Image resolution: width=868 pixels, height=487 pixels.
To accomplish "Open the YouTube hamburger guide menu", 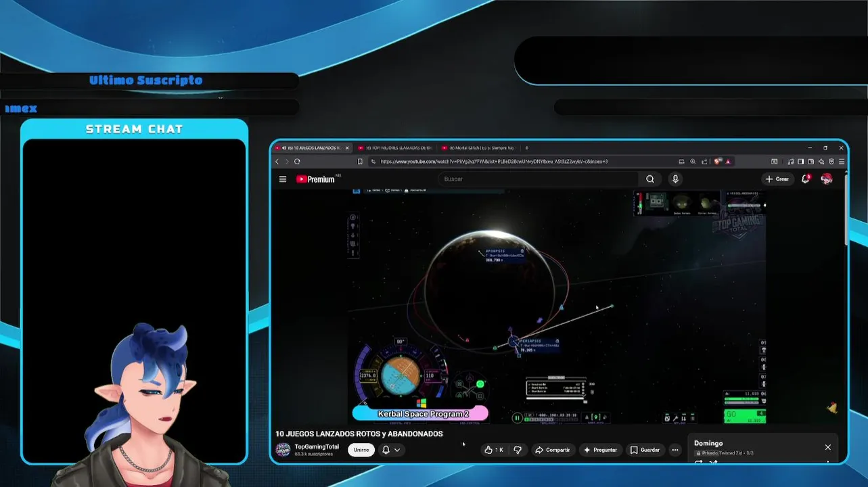I will point(283,179).
